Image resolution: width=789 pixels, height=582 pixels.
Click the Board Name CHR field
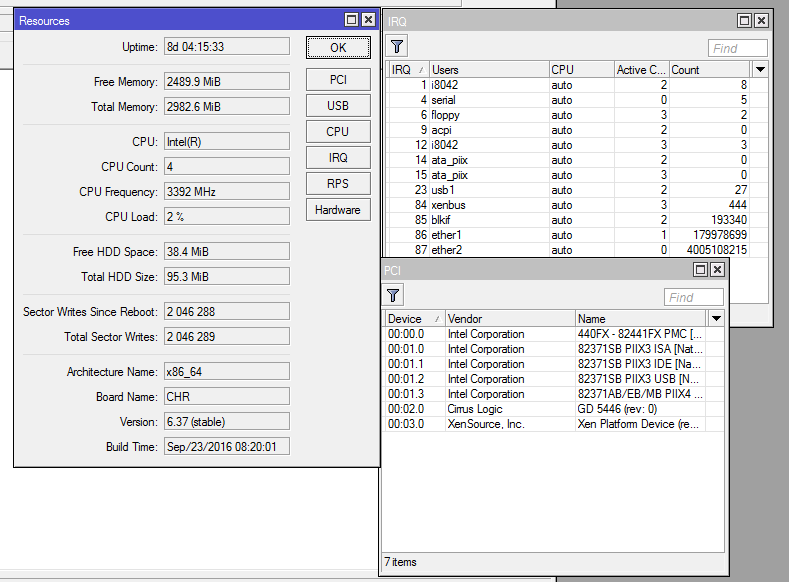(227, 397)
